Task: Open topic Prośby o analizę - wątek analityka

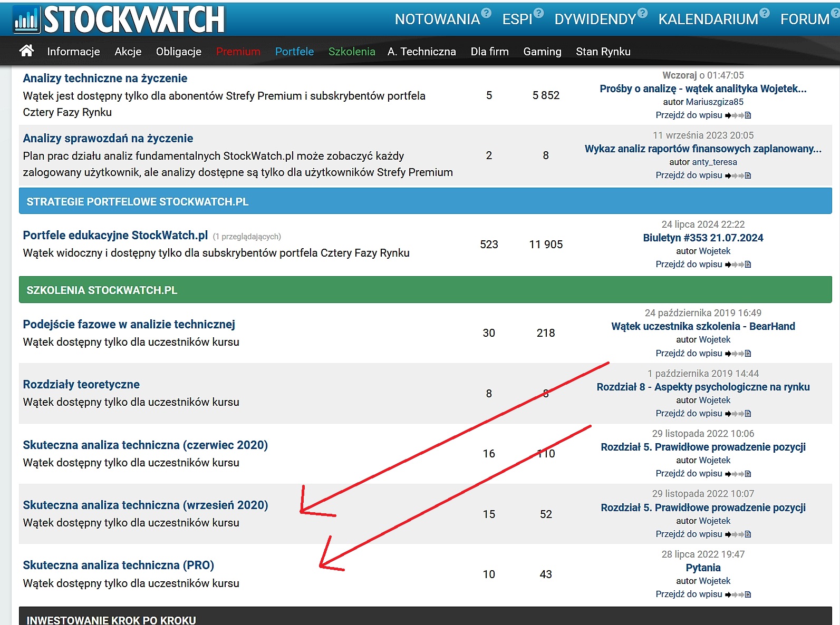Action: [x=703, y=89]
